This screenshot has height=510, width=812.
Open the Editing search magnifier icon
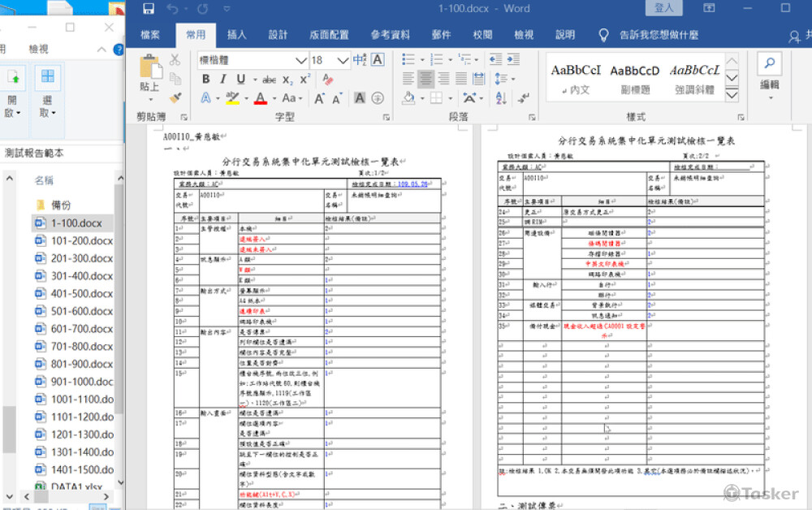[x=769, y=63]
